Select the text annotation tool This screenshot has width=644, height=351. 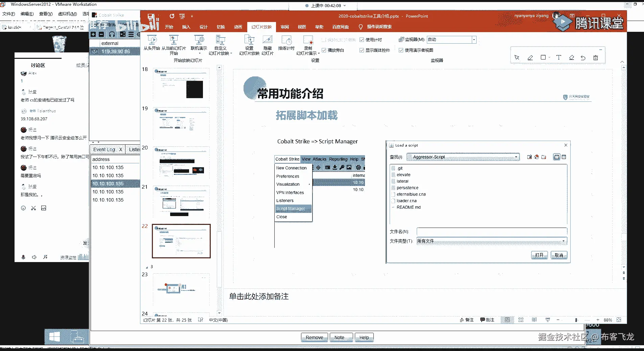point(558,57)
